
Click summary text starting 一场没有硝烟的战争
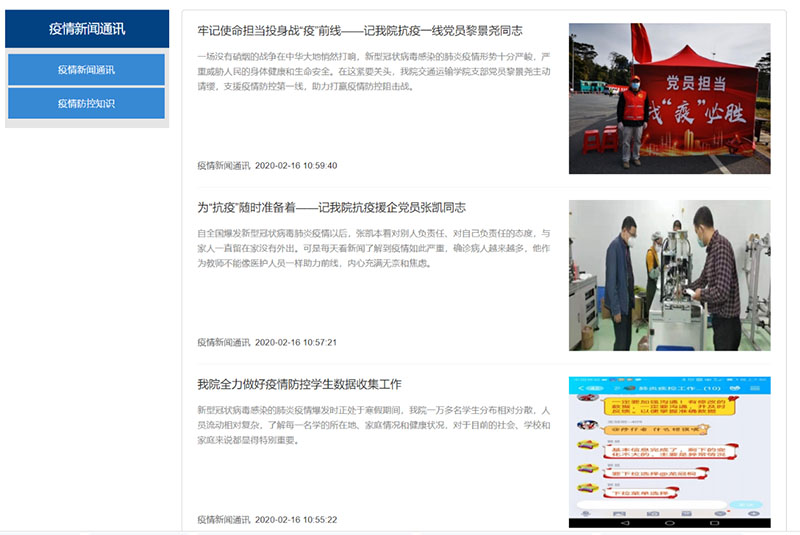(x=374, y=71)
